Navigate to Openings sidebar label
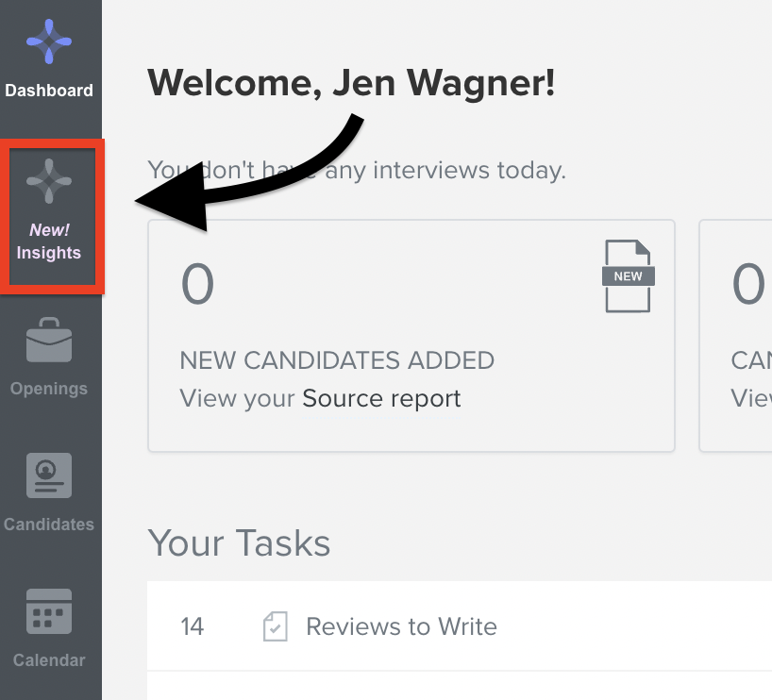The width and height of the screenshot is (772, 700). [49, 389]
